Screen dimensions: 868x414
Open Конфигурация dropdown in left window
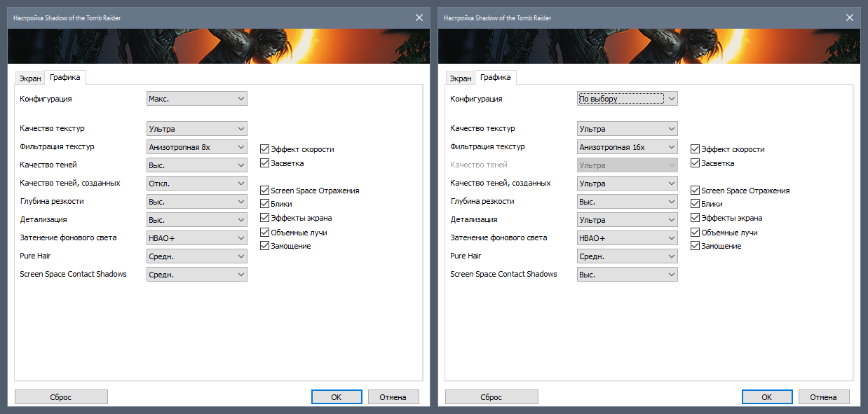tap(197, 99)
